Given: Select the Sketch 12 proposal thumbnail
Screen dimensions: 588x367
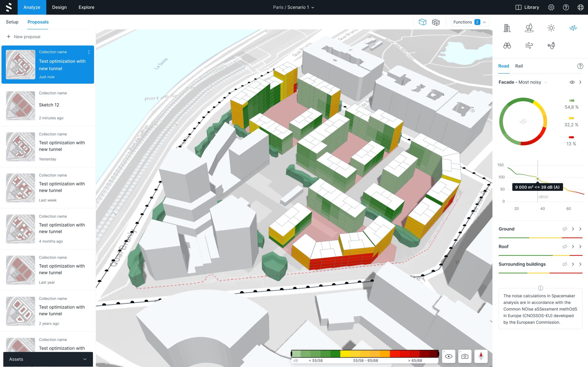Looking at the screenshot, I should 20,106.
